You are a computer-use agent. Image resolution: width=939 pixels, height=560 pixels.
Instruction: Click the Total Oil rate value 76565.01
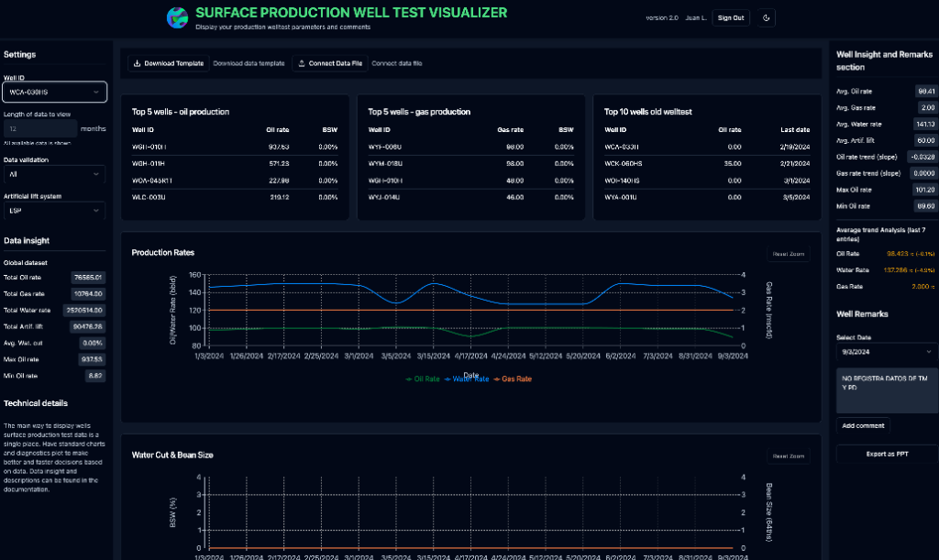(88, 278)
